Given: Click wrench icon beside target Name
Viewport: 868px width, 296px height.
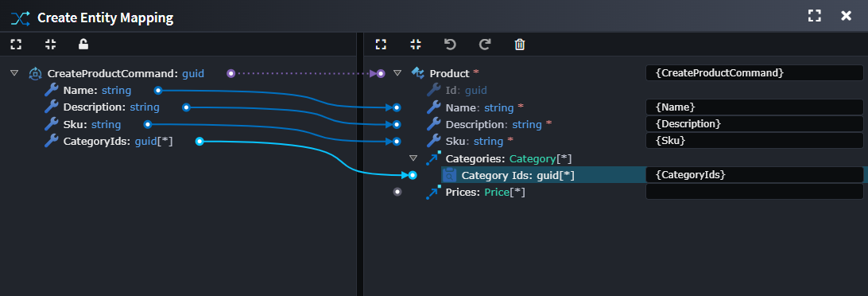Looking at the screenshot, I should pos(433,107).
